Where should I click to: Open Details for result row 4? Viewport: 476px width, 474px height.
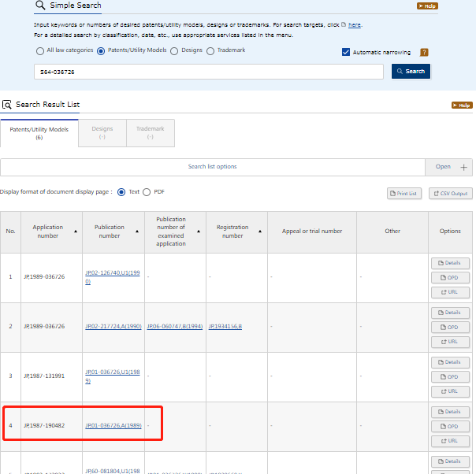450,412
